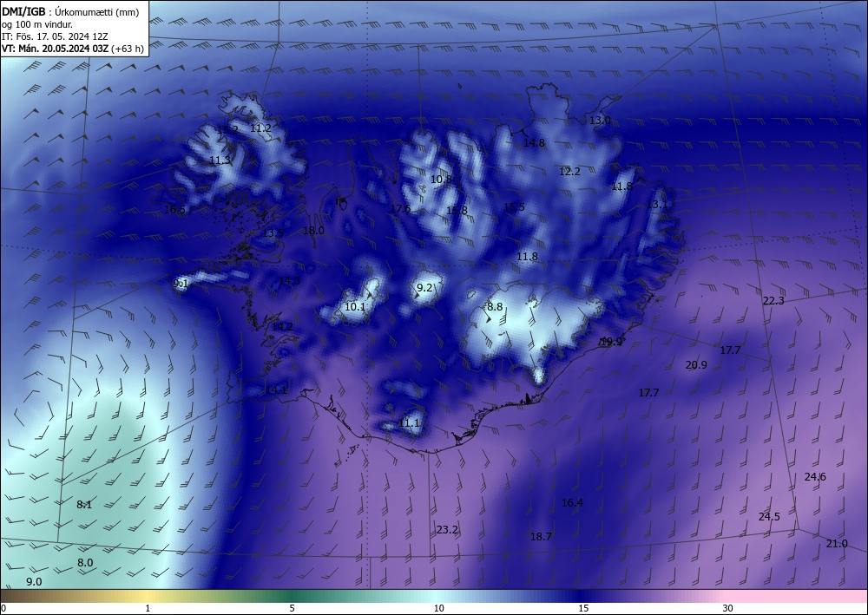The width and height of the screenshot is (868, 615).
Task: Click the map value '20.9'
Action: click(696, 364)
